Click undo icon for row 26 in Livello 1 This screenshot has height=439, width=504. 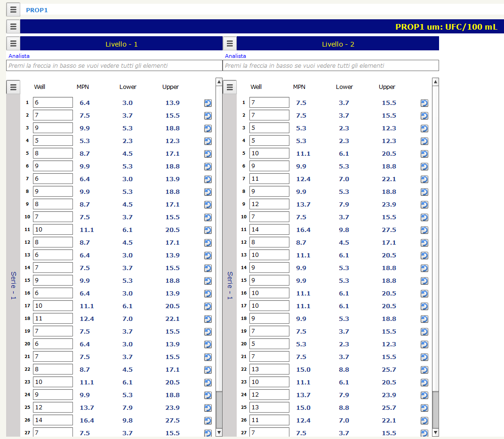tap(208, 421)
